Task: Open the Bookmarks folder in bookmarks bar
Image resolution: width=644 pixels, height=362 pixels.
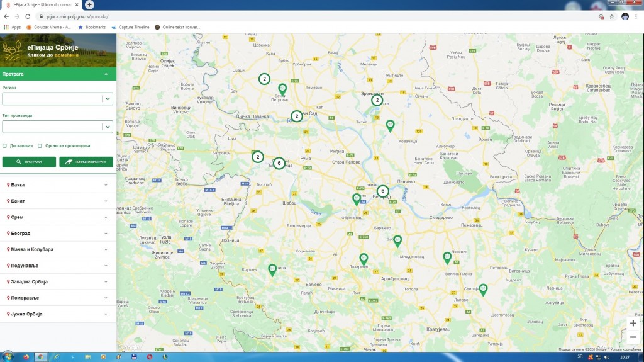Action: [92, 27]
